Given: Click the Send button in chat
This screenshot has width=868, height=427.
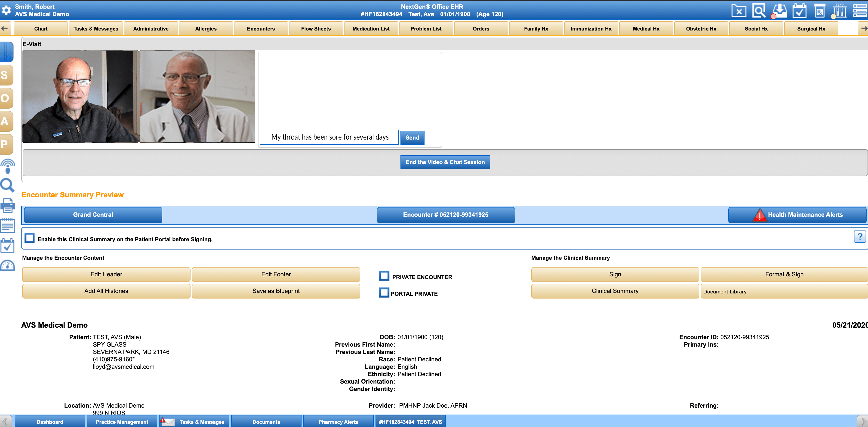Looking at the screenshot, I should (x=412, y=138).
